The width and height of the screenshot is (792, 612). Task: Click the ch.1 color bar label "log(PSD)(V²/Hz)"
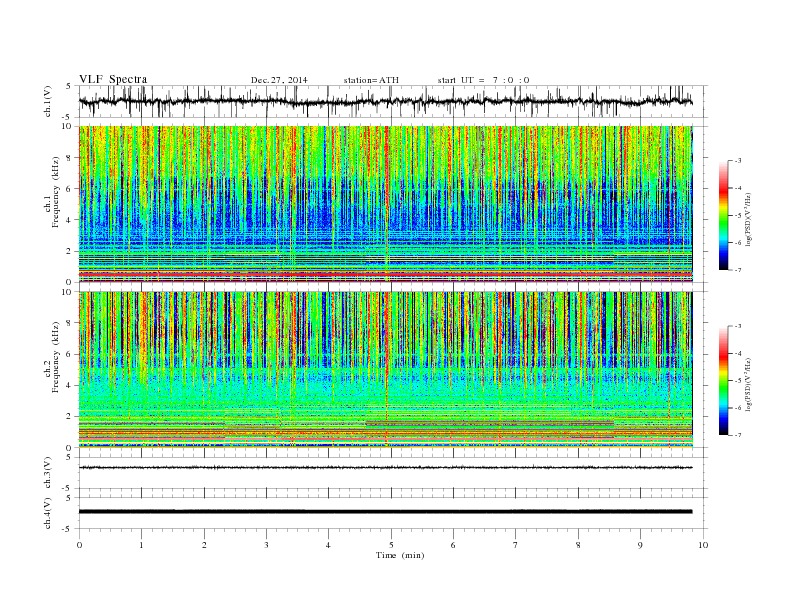[750, 219]
